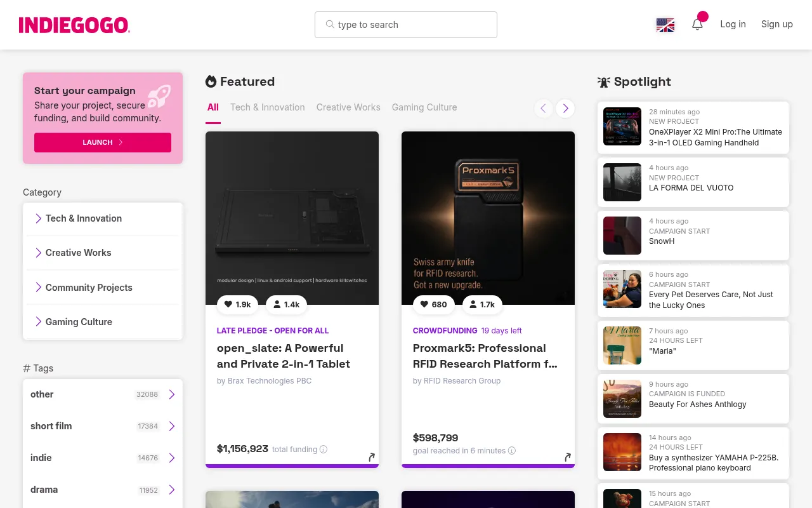
Task: Switch to Creative Works featured tab
Action: click(x=348, y=107)
